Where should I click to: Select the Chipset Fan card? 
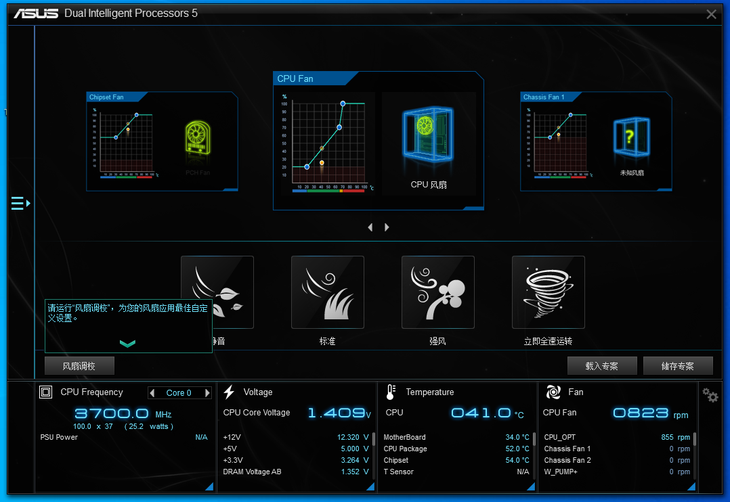point(162,141)
